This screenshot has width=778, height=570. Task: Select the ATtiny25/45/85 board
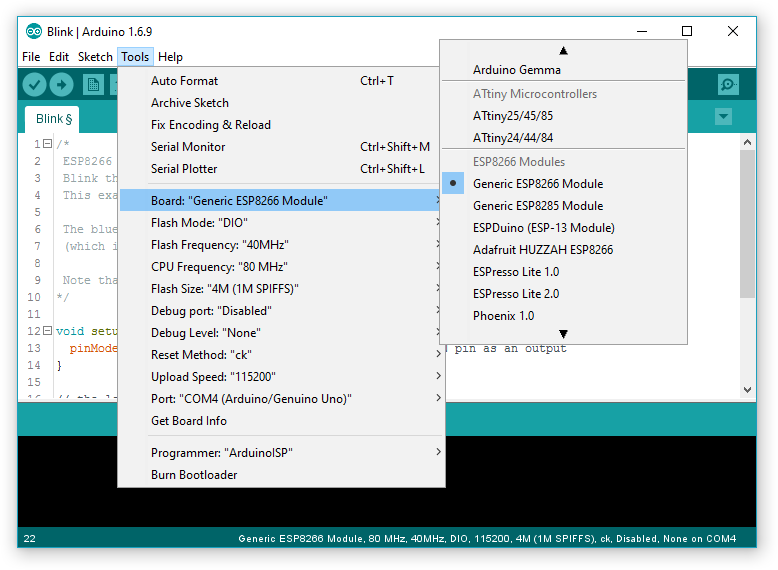[563, 116]
